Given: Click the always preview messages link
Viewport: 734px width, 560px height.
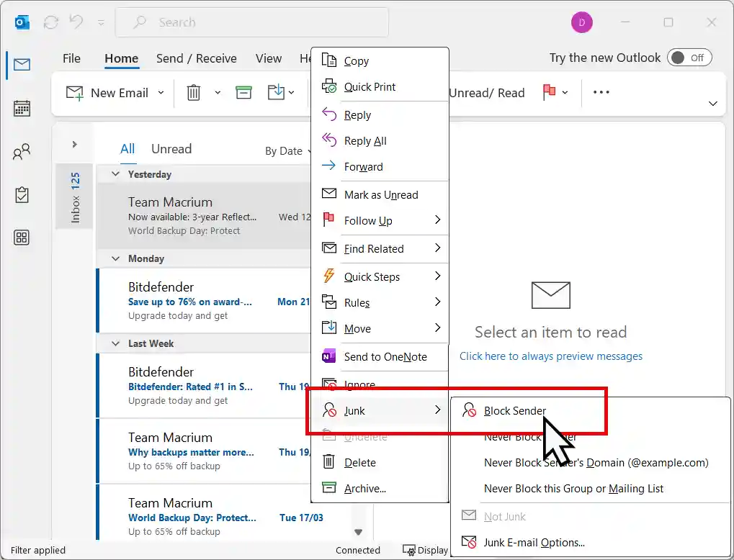Looking at the screenshot, I should pos(550,356).
